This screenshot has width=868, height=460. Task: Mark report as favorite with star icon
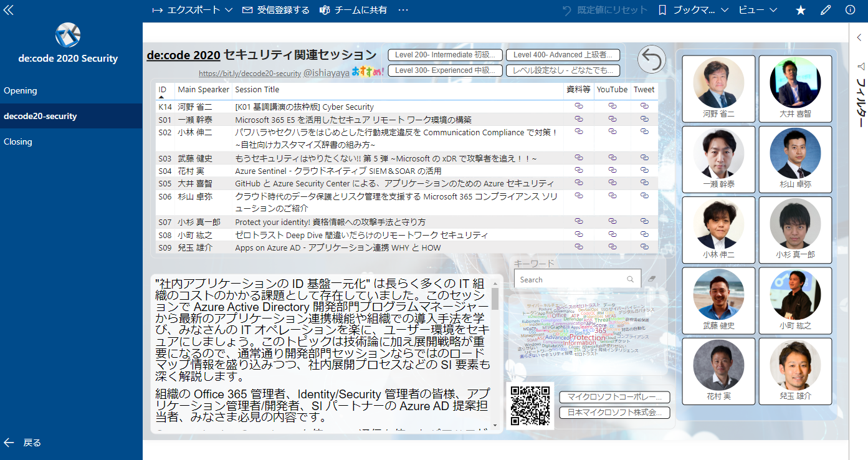pyautogui.click(x=801, y=10)
